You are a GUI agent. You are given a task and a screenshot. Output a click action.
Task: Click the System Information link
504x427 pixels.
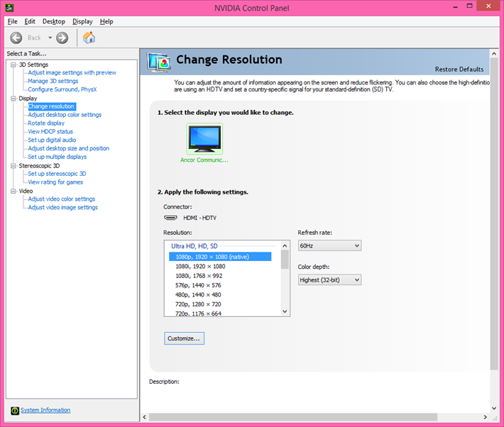[45, 410]
